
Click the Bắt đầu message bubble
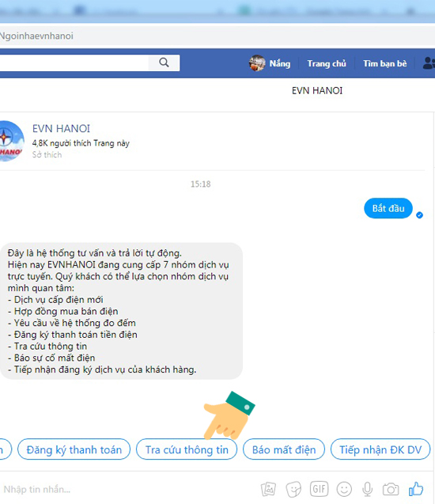click(x=388, y=208)
